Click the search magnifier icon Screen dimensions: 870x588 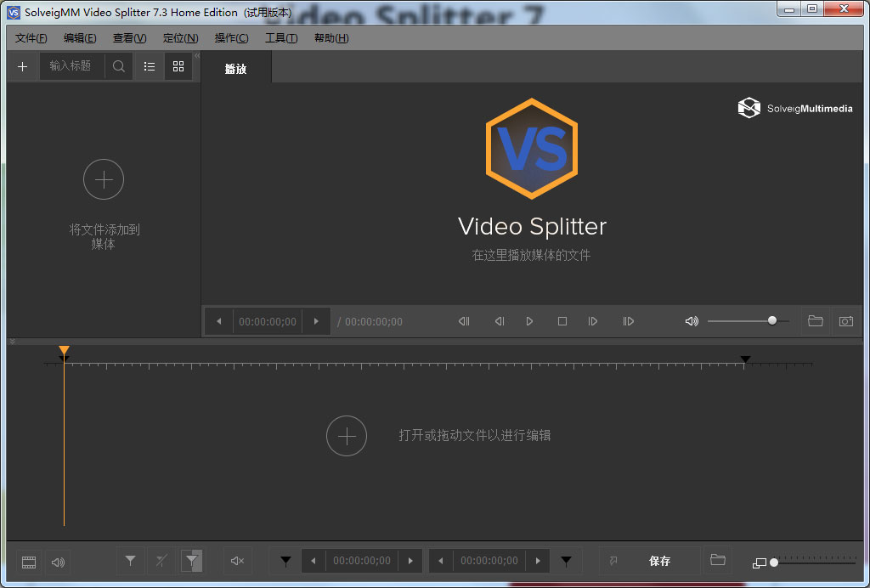[119, 66]
